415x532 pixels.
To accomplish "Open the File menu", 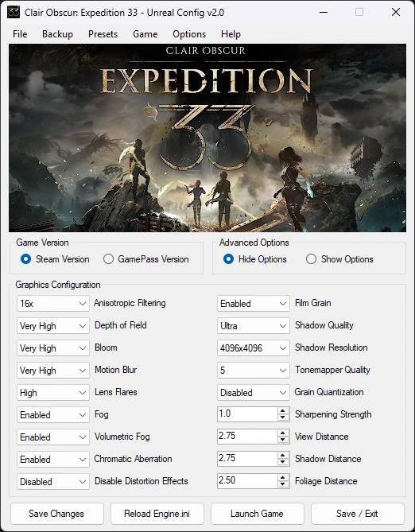I will 20,34.
